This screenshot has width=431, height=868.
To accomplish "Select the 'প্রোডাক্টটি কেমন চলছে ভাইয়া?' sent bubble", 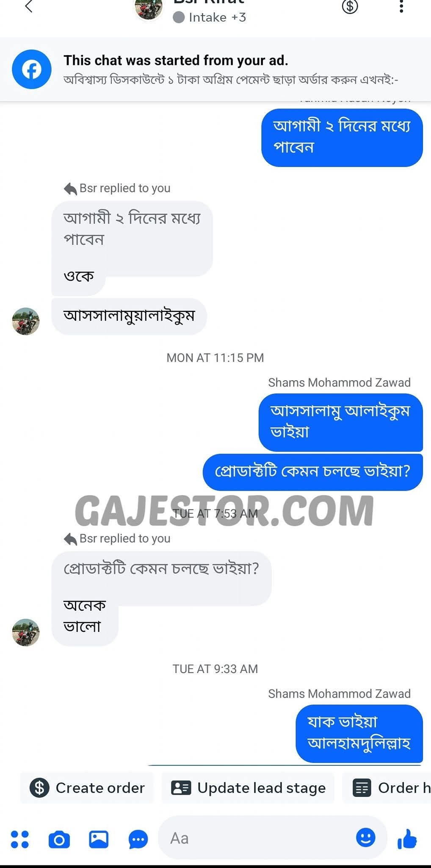I will pos(313,472).
